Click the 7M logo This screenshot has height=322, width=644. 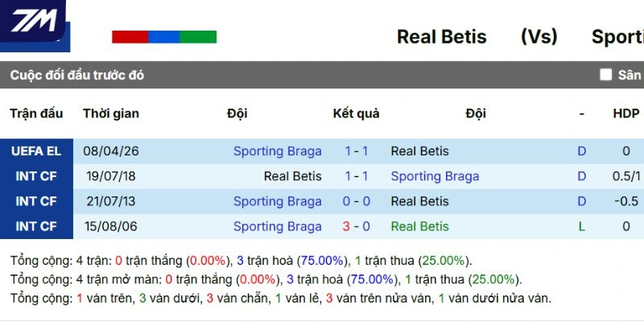(x=33, y=19)
